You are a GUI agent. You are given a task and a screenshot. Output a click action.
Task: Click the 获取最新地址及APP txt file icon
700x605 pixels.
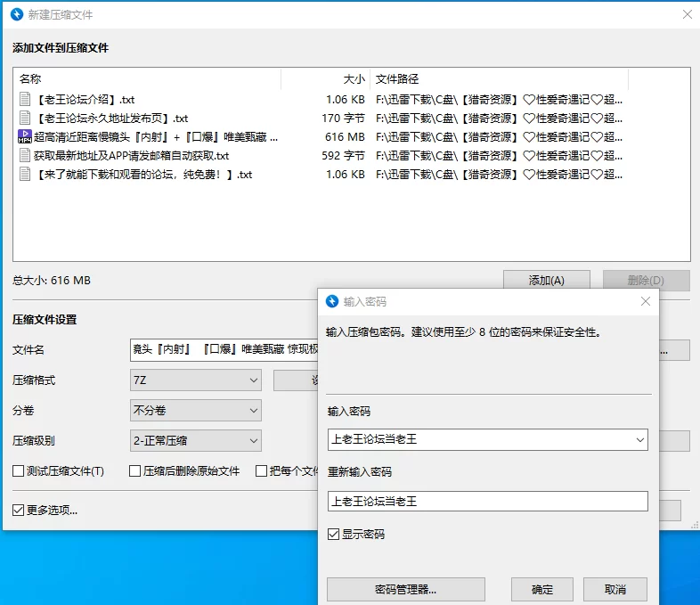[25, 155]
